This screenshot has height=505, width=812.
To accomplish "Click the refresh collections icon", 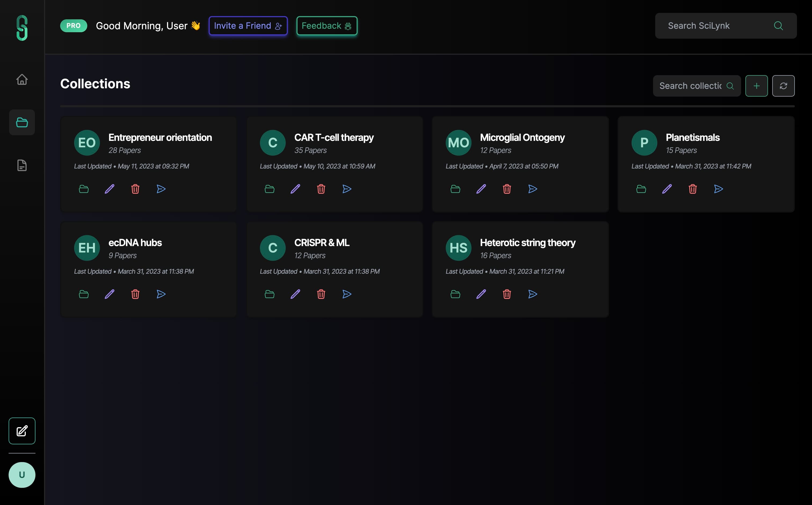I will (783, 86).
